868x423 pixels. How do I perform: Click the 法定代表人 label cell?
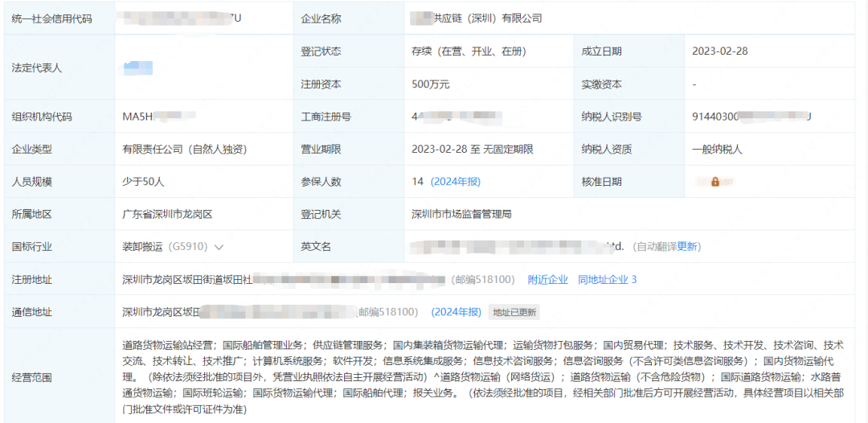tap(59, 68)
